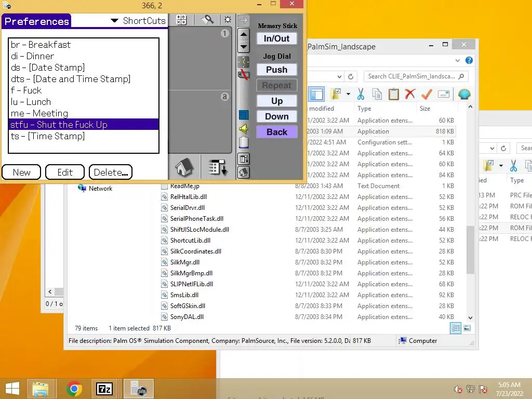Click the Size column header
Screen dimensions: 532x399
[x=425, y=109]
